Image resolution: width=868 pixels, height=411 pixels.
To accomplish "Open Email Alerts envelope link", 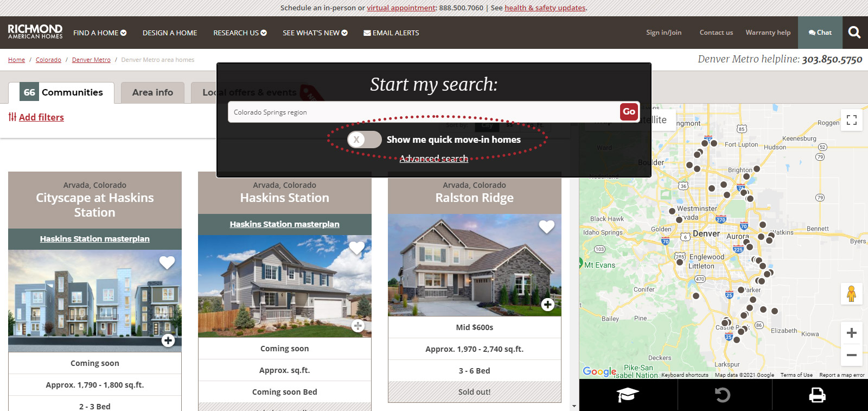I will (391, 33).
